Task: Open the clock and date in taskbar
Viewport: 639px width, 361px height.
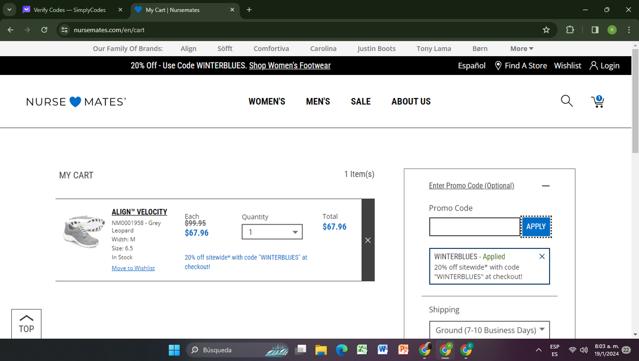Action: [606, 350]
